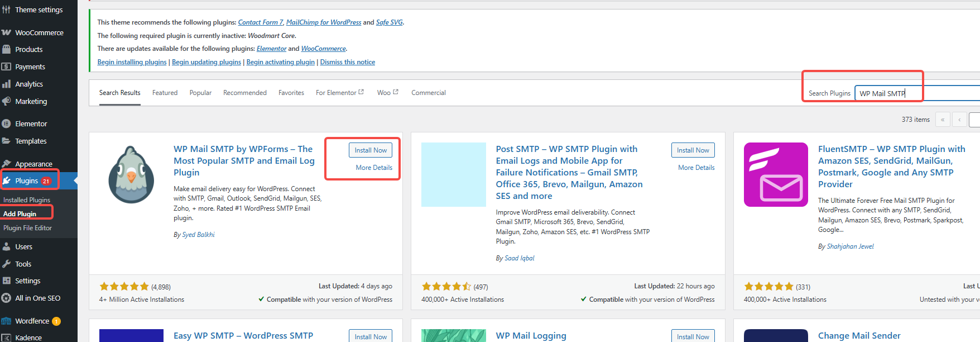Image resolution: width=980 pixels, height=342 pixels.
Task: View More Details for WP Mail SMTP
Action: 374,168
